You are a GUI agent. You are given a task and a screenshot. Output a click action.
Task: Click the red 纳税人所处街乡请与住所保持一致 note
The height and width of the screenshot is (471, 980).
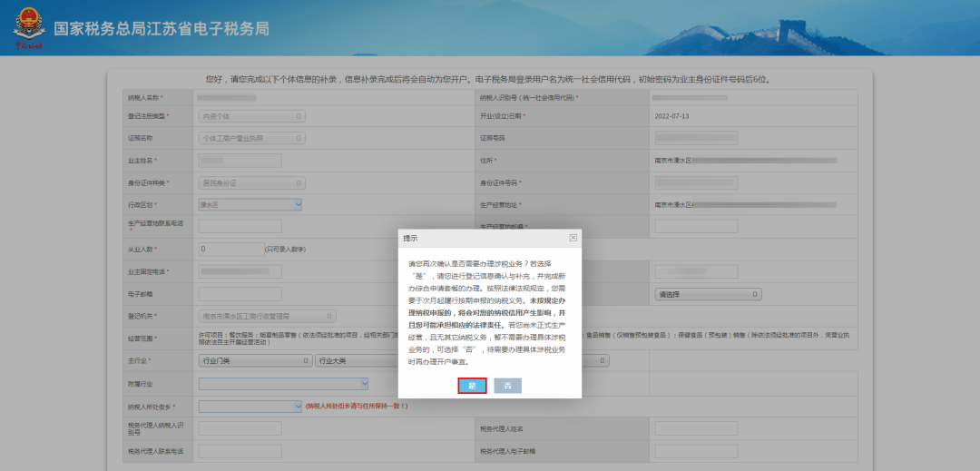tap(357, 406)
